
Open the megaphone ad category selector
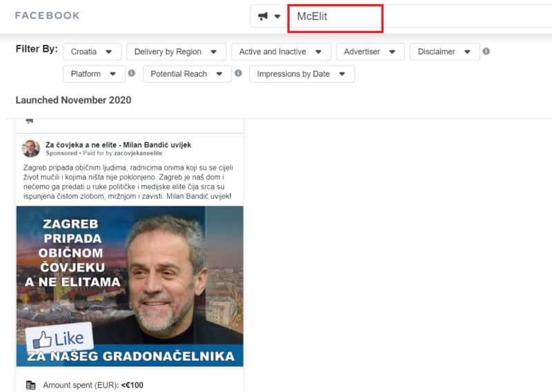coord(269,16)
